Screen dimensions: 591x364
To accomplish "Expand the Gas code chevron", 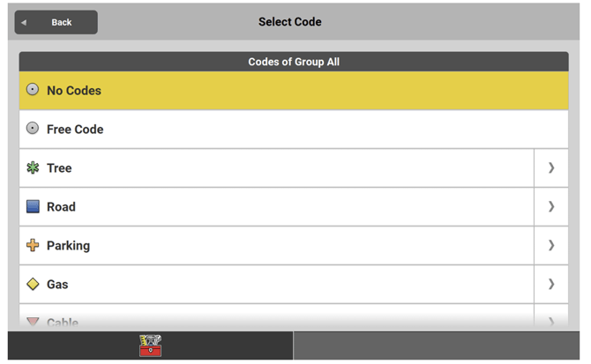I will pyautogui.click(x=551, y=284).
